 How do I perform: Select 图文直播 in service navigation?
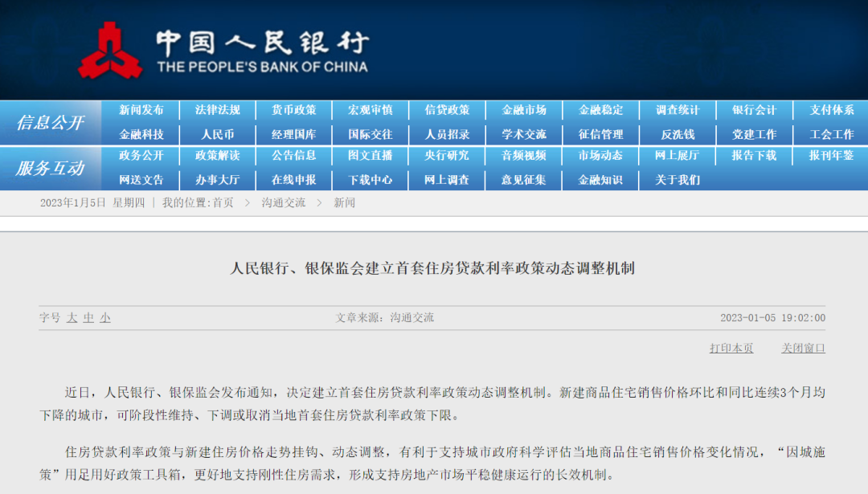(371, 156)
